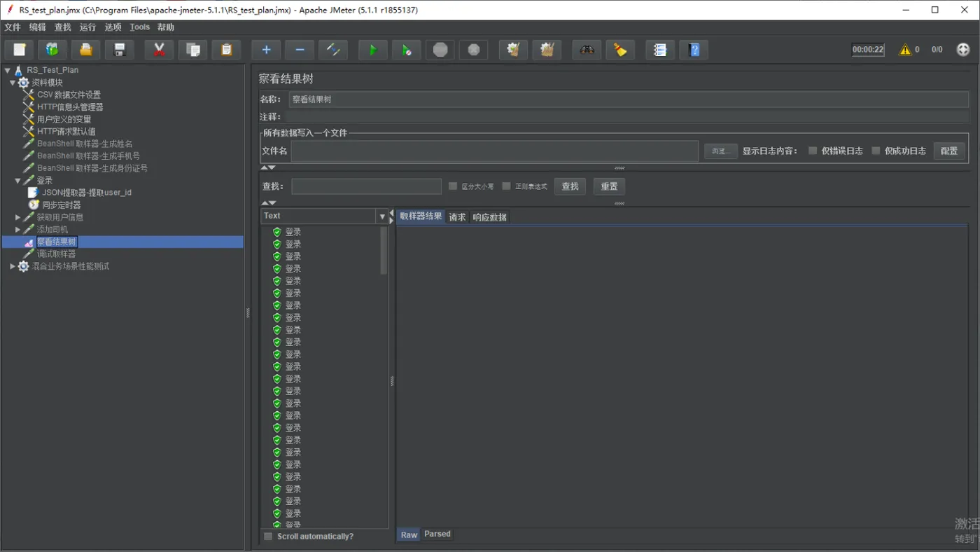
Task: Enable the 区分大小写 option
Action: 453,186
